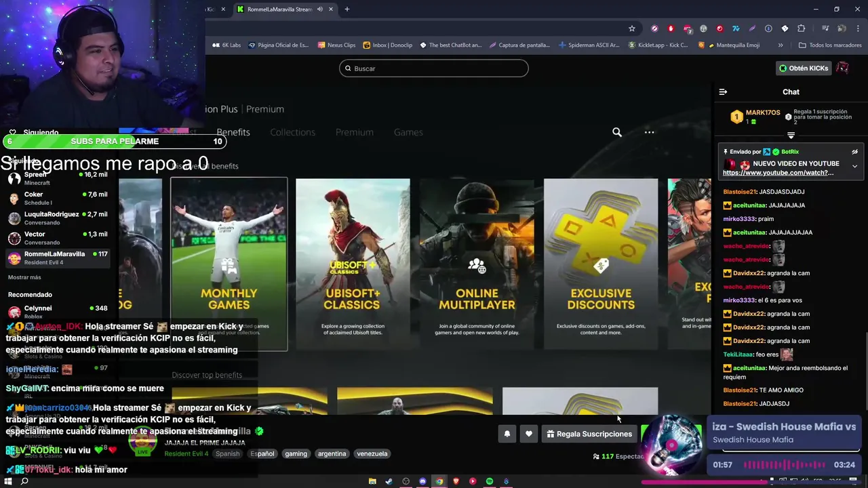Click the Obtén KICKs button
The image size is (868, 488).
point(804,68)
